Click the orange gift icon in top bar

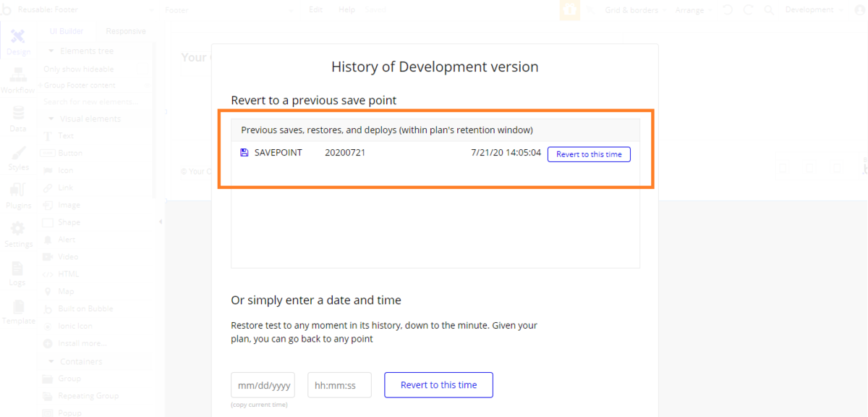coord(570,10)
